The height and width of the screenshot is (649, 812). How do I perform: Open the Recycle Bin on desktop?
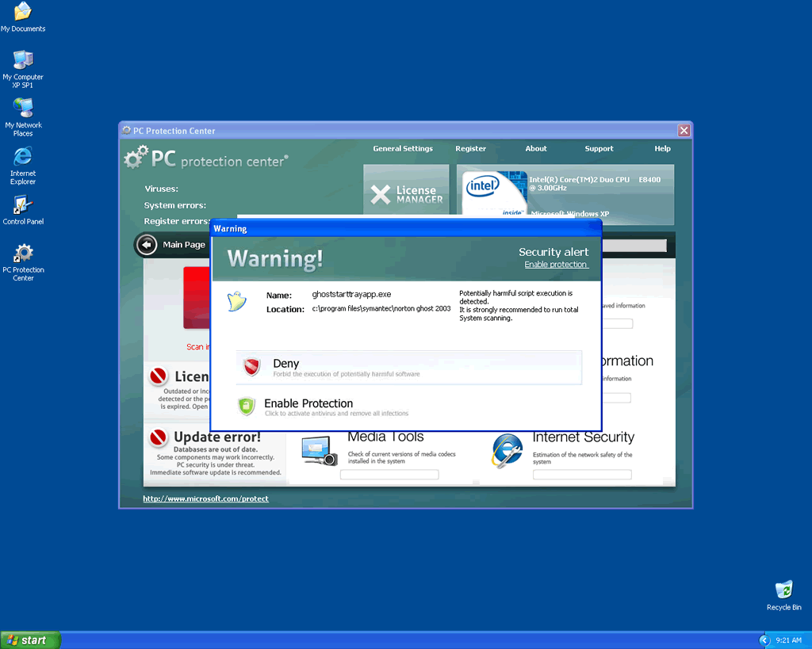[783, 594]
